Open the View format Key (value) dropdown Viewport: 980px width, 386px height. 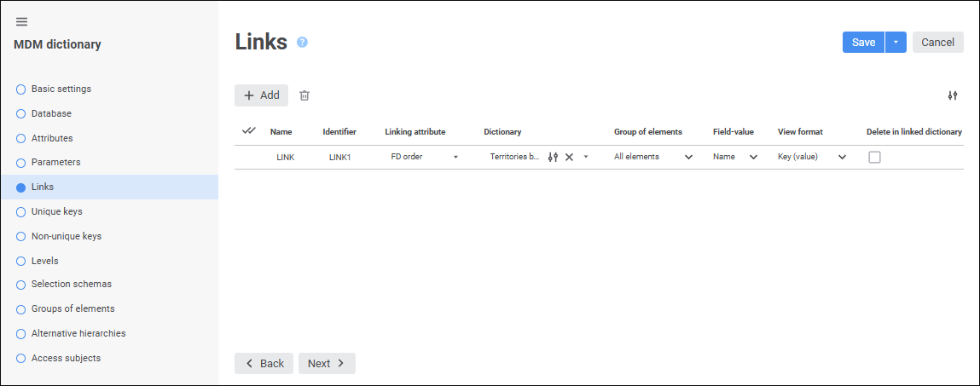click(842, 157)
